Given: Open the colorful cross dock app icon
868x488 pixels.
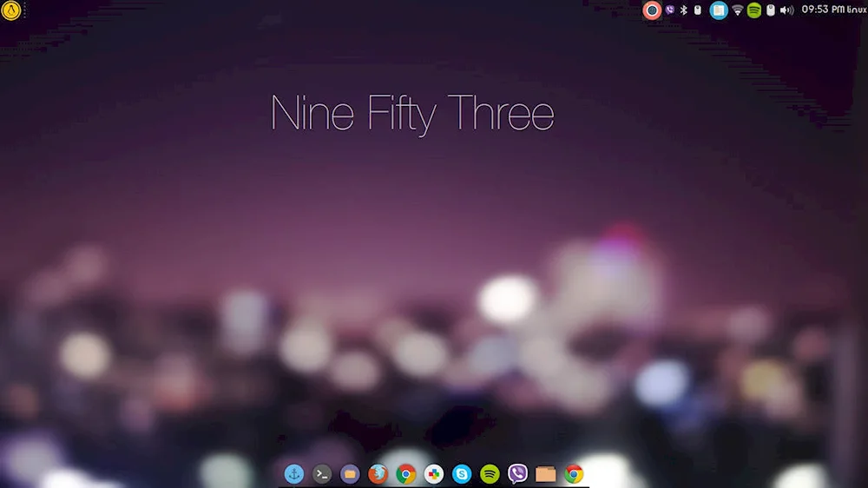Looking at the screenshot, I should 434,474.
